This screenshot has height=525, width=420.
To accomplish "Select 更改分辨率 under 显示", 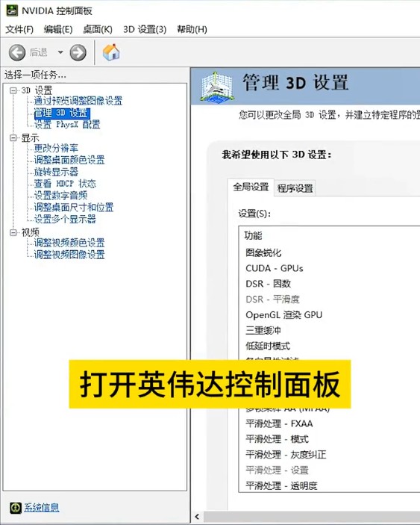I will (56, 148).
